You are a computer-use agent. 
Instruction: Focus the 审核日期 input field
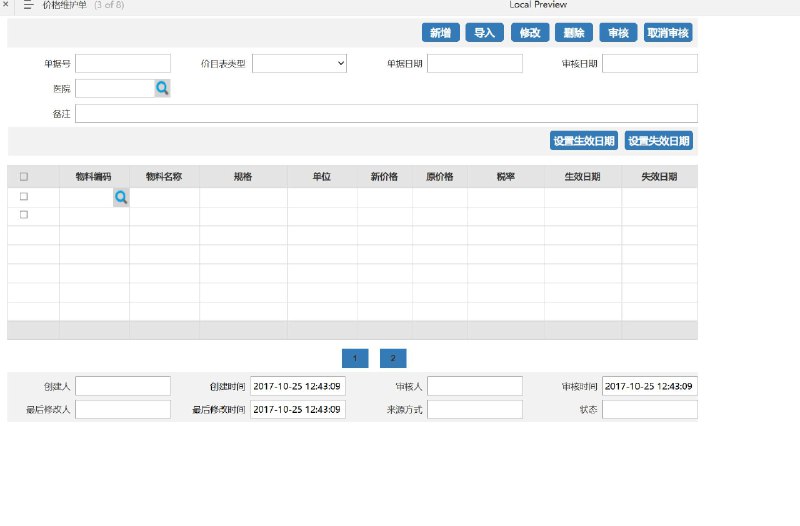click(x=649, y=64)
